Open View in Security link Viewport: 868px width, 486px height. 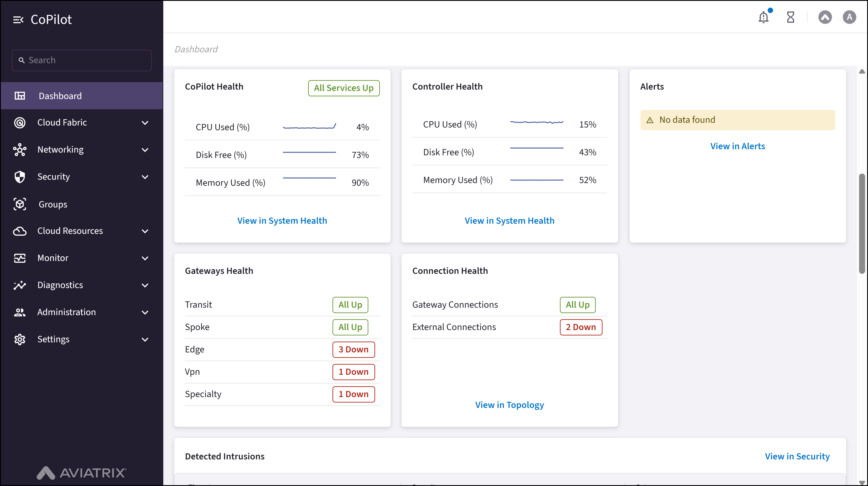click(x=798, y=456)
